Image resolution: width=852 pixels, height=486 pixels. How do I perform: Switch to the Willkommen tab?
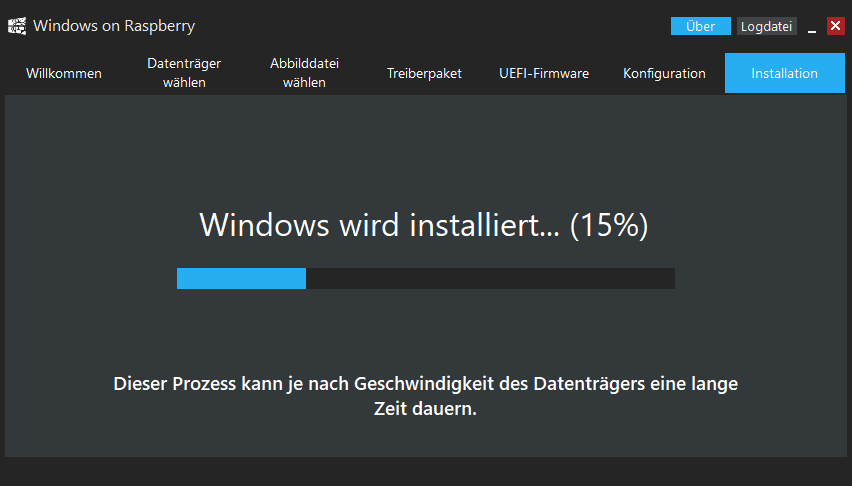pyautogui.click(x=64, y=73)
